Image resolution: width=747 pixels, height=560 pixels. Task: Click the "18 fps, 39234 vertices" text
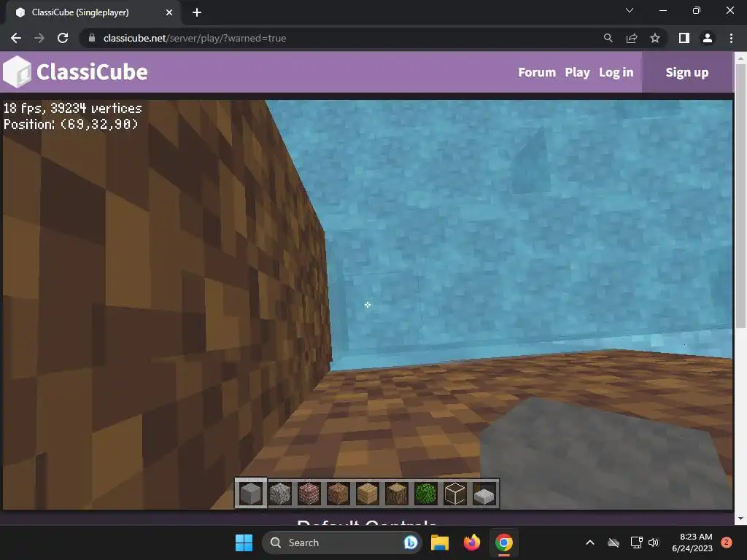tap(72, 109)
